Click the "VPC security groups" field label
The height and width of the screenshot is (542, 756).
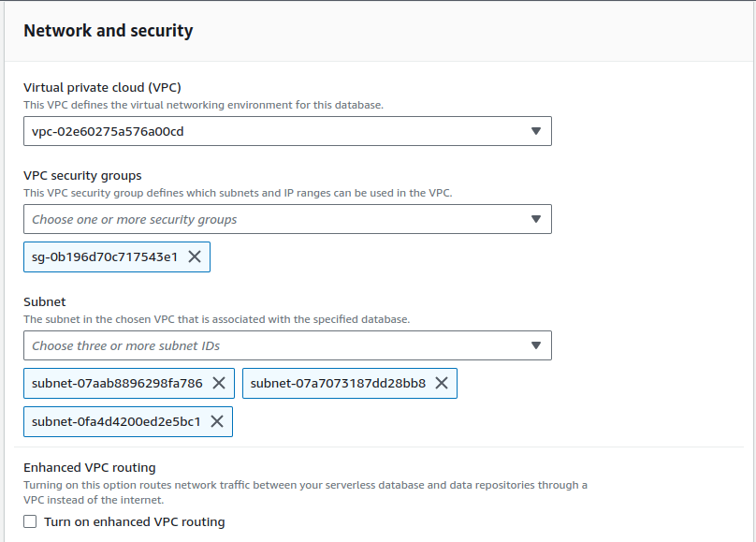point(82,175)
